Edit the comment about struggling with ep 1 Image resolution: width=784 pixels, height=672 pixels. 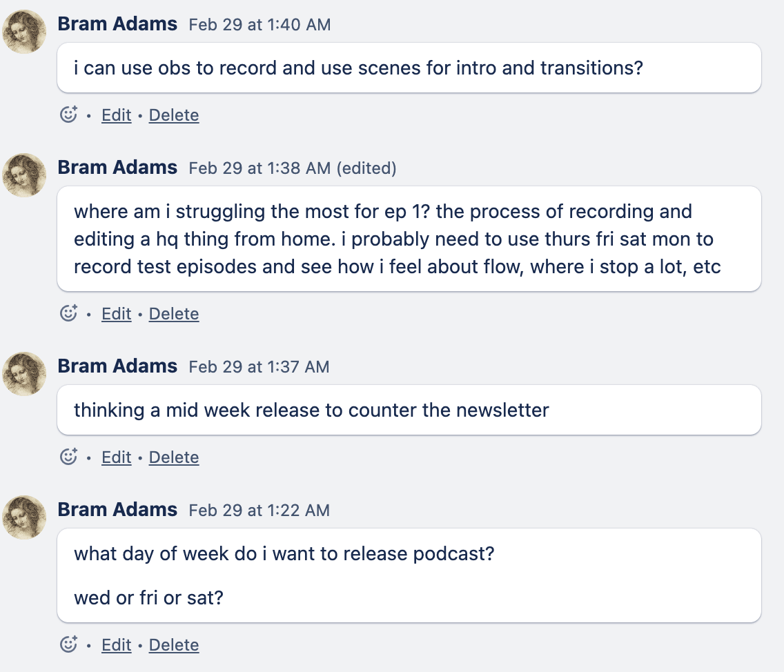click(116, 313)
